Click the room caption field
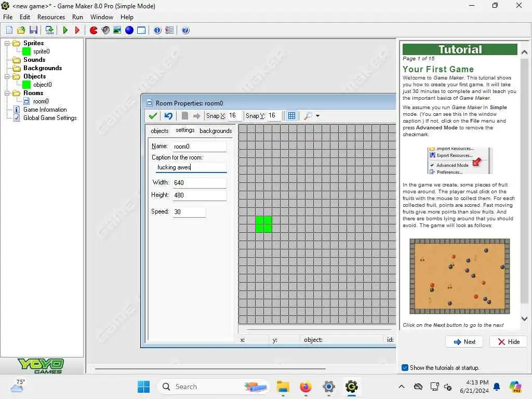 (x=191, y=167)
